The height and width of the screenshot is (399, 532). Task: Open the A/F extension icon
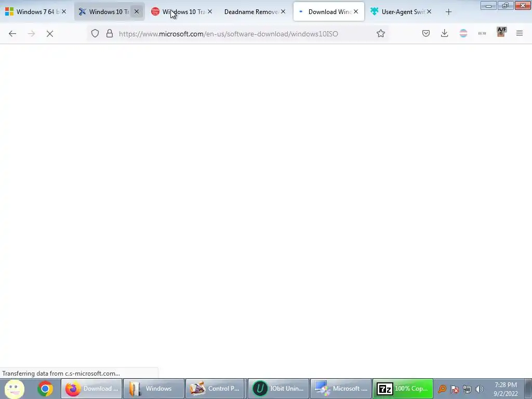[501, 32]
